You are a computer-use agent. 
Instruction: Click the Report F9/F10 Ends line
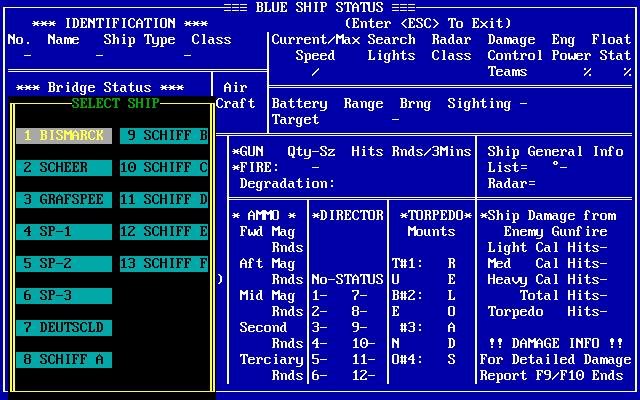tap(551, 376)
